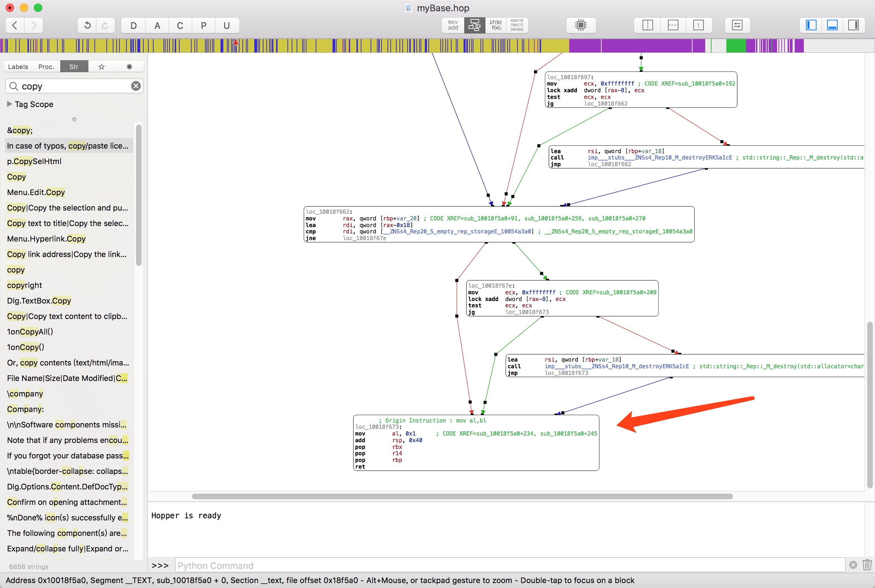Mark as procedure with P button
Image resolution: width=875 pixels, height=588 pixels.
203,25
